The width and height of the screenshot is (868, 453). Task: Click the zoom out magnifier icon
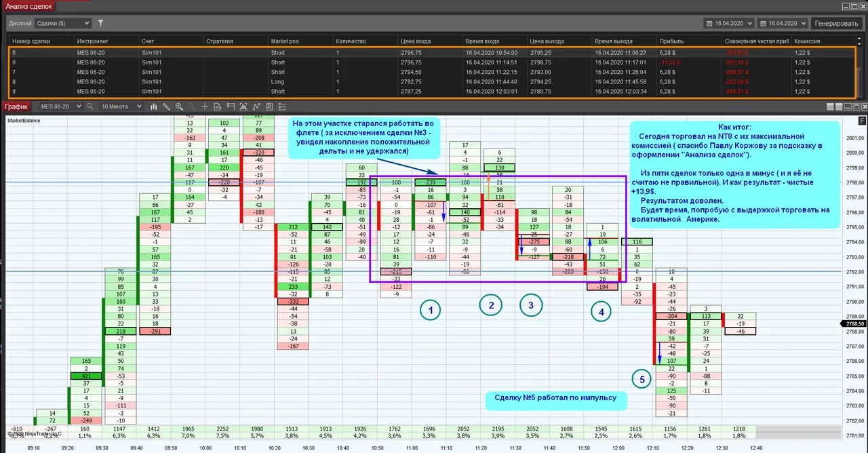(x=192, y=106)
